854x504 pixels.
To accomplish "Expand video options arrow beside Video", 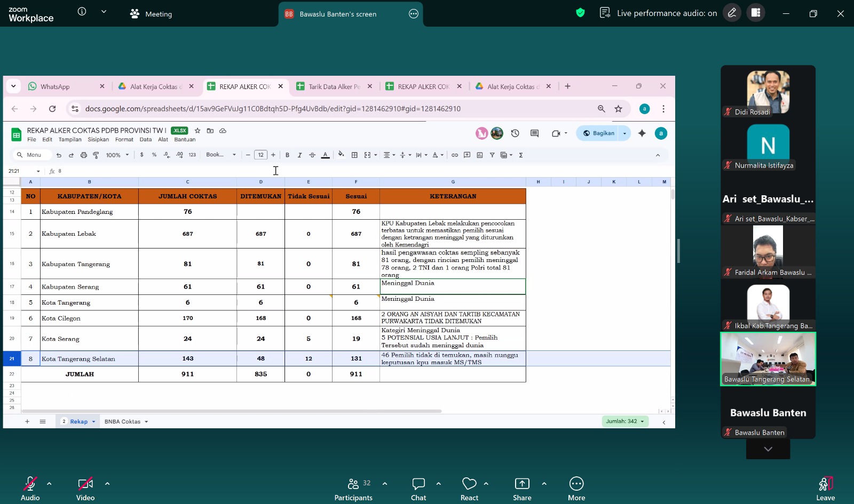I will tap(107, 484).
